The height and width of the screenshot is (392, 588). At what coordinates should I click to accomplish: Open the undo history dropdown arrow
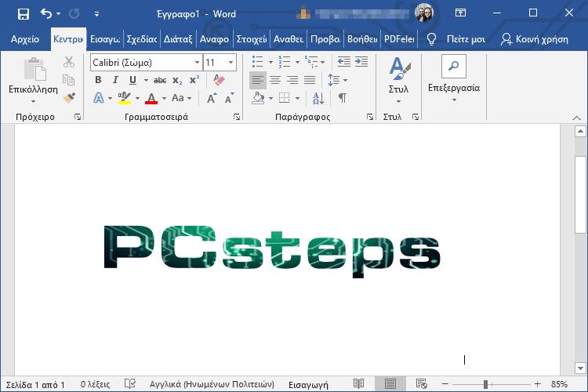tap(59, 14)
